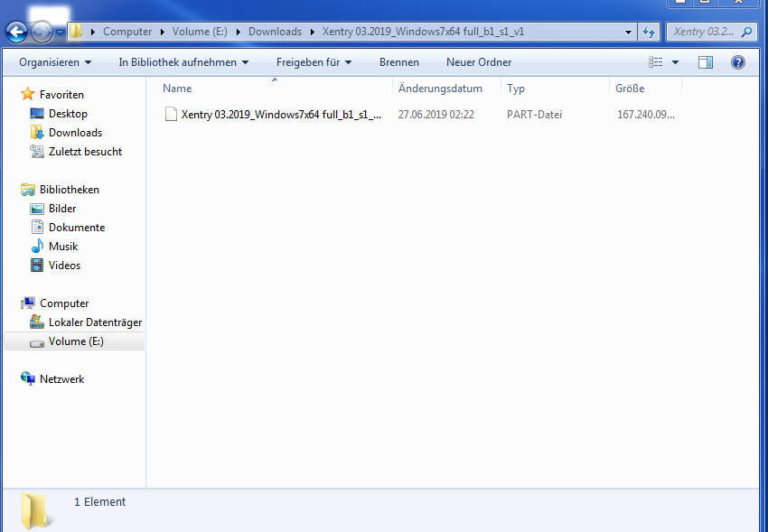Refresh the folder view

click(649, 33)
